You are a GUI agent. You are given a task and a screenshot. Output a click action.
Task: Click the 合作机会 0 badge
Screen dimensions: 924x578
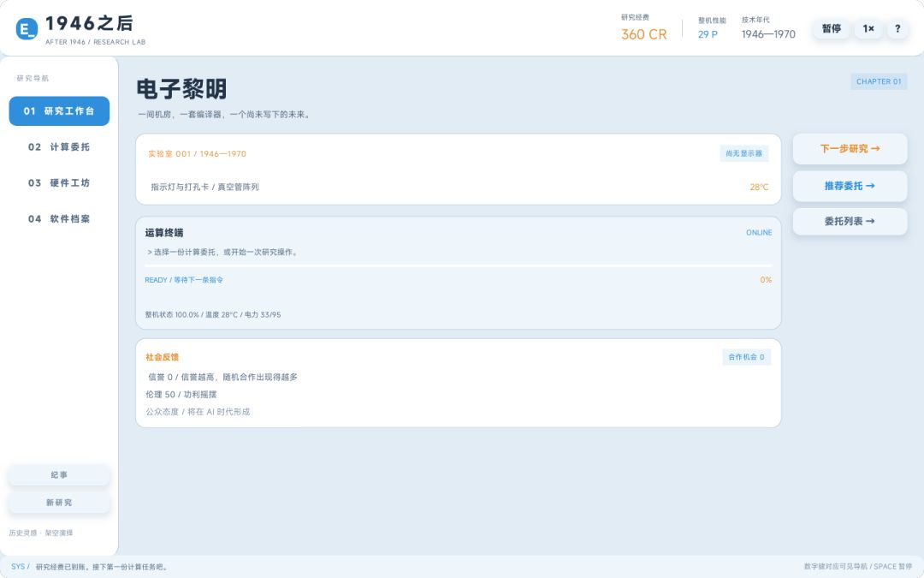click(x=746, y=357)
